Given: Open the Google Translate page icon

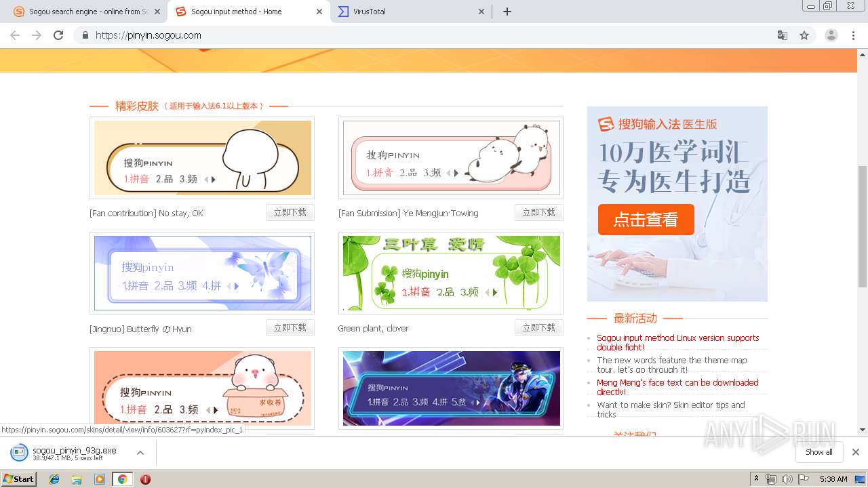Looking at the screenshot, I should tap(782, 35).
